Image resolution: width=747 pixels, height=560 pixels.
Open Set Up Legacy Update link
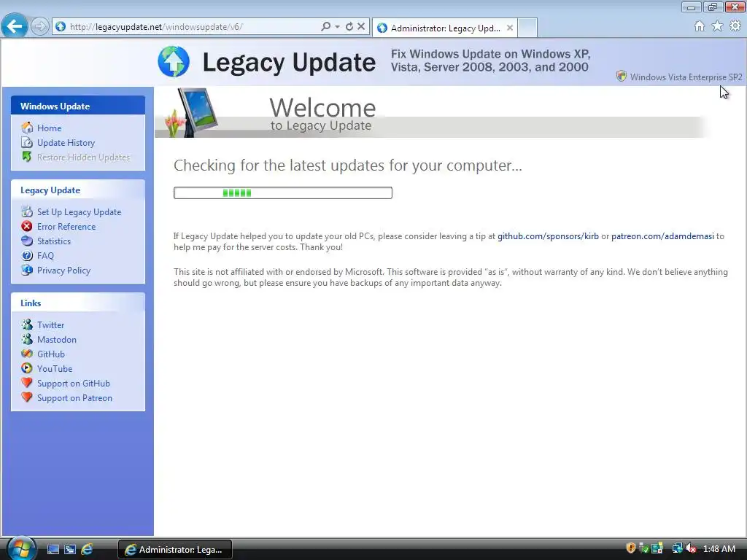(79, 212)
